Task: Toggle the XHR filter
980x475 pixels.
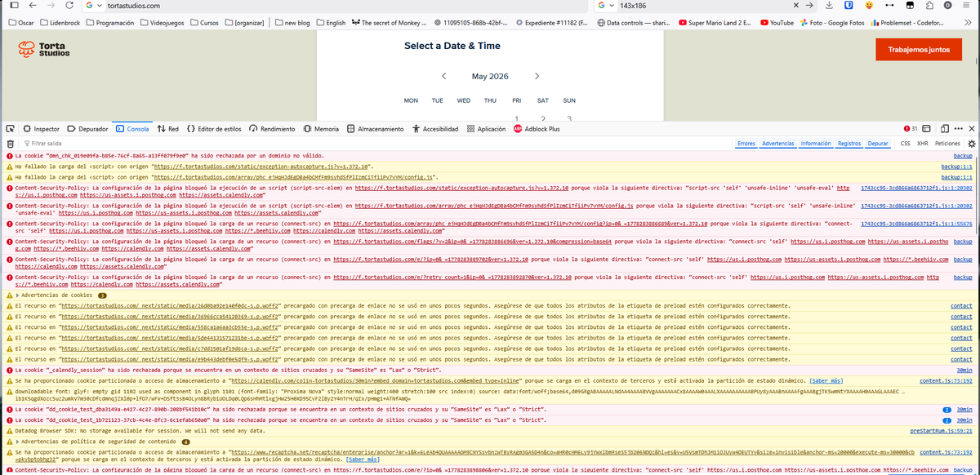Action: click(x=923, y=143)
